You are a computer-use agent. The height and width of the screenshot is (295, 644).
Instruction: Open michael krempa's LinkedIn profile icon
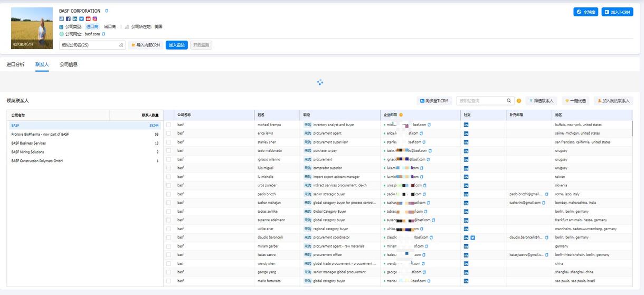tap(466, 125)
